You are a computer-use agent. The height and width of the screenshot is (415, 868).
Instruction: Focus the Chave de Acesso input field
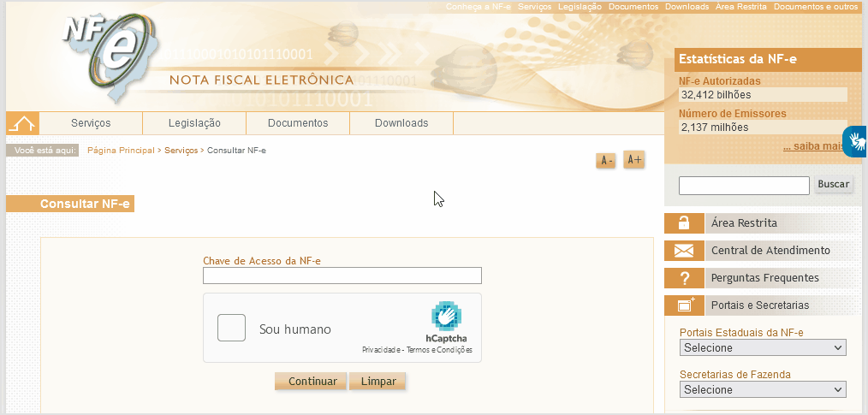click(342, 276)
